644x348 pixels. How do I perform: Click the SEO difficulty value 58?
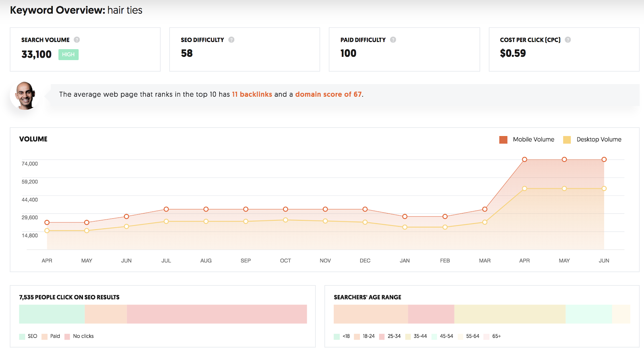pos(187,53)
